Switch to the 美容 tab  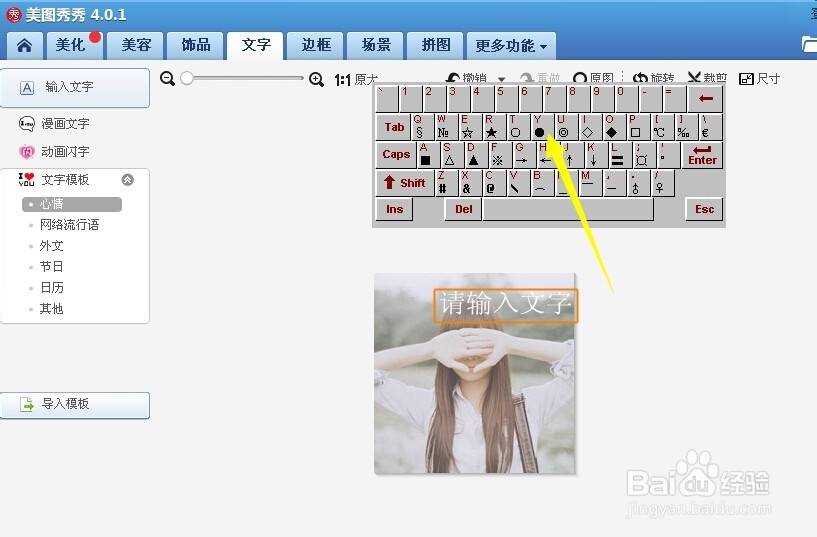(x=135, y=45)
